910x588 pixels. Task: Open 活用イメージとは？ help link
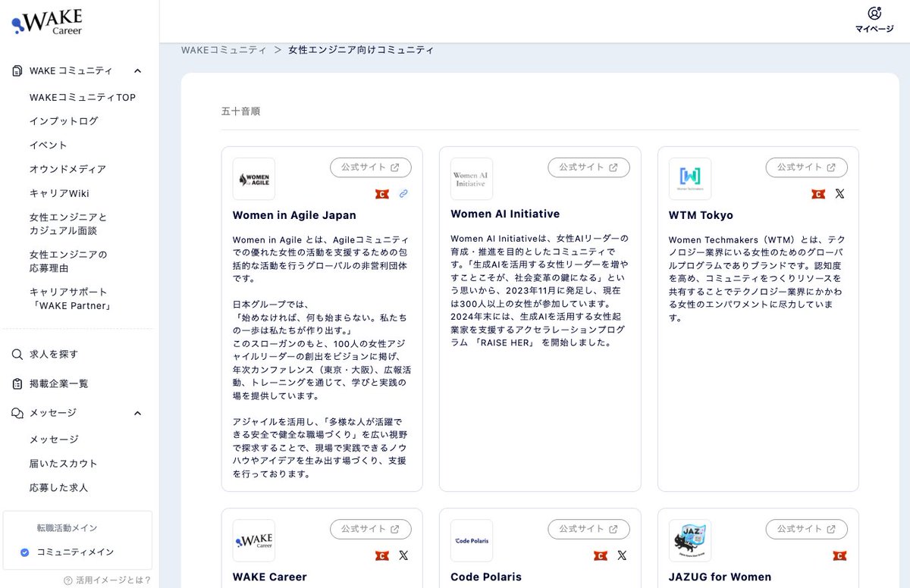107,580
